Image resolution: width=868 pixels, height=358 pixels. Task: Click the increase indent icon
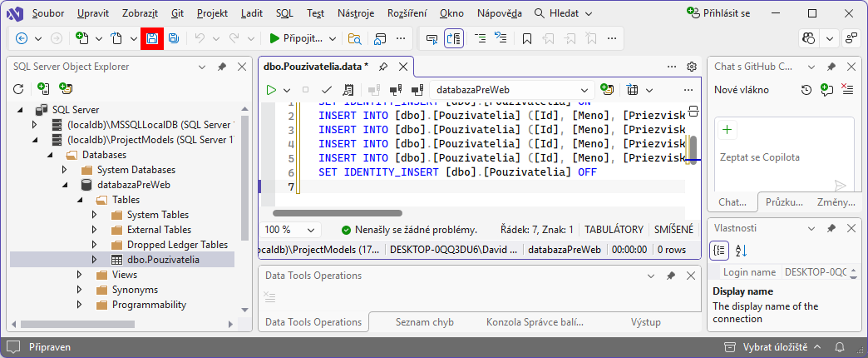481,38
